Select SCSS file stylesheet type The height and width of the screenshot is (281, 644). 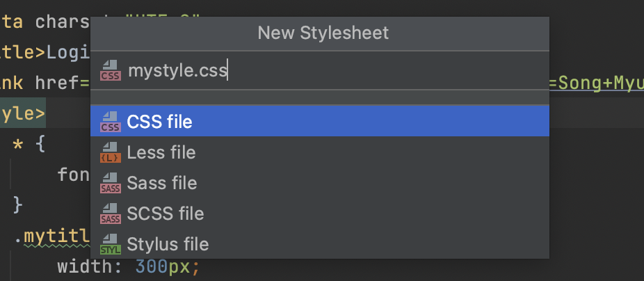pyautogui.click(x=319, y=214)
